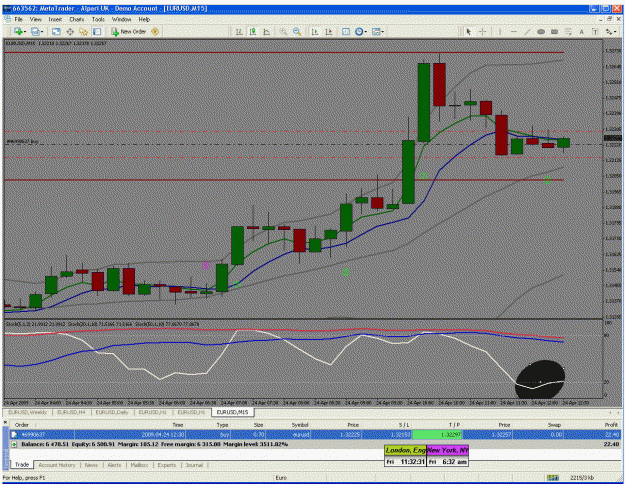Open the Window menu
This screenshot has width=625, height=484.
tap(121, 19)
